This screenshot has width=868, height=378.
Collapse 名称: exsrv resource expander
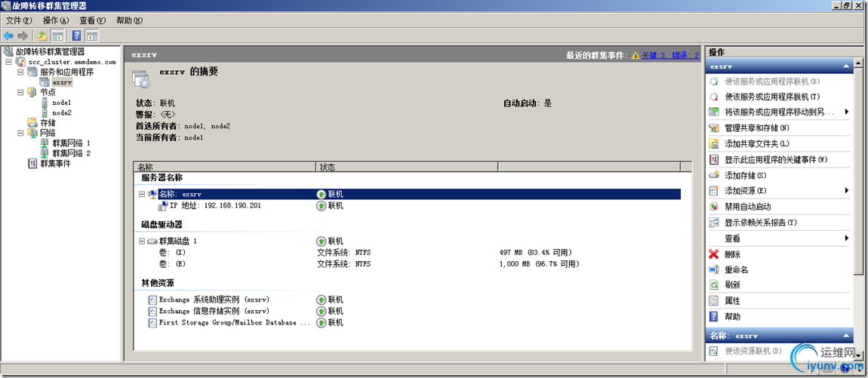pos(142,194)
